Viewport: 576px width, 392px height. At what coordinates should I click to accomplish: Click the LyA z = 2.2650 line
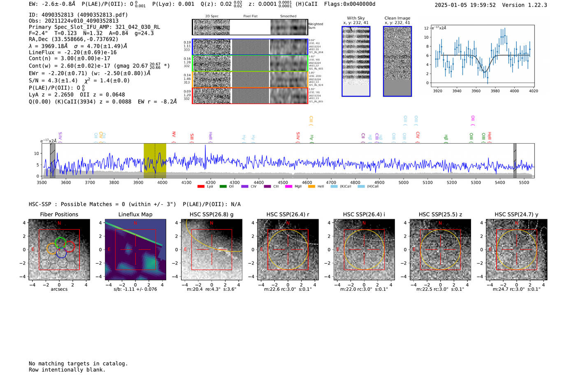(x=51, y=95)
